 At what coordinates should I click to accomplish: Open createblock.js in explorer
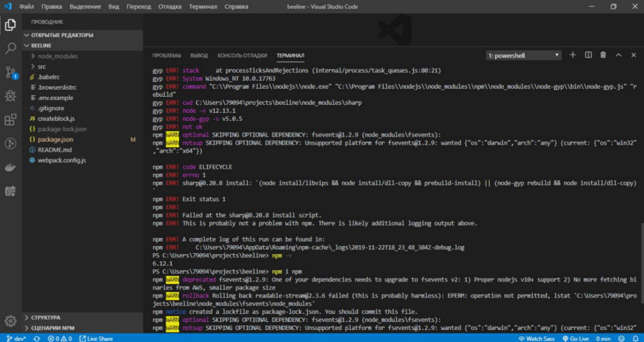[83, 118]
